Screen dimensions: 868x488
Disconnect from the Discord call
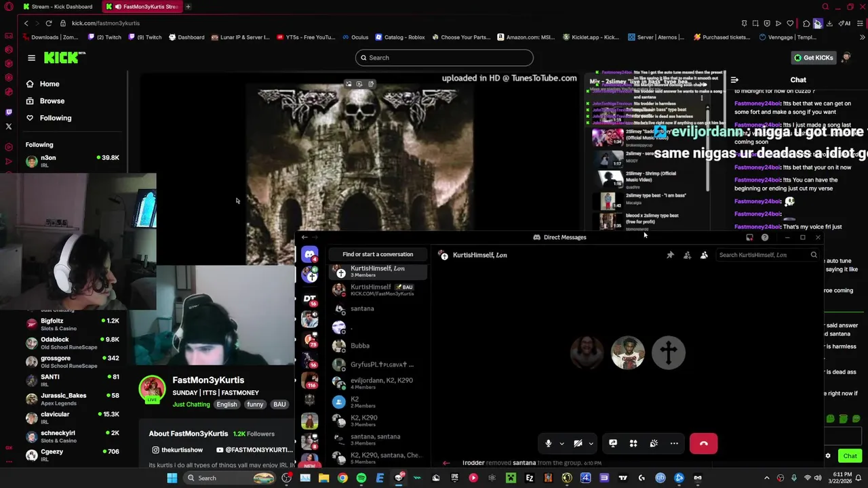pyautogui.click(x=704, y=443)
